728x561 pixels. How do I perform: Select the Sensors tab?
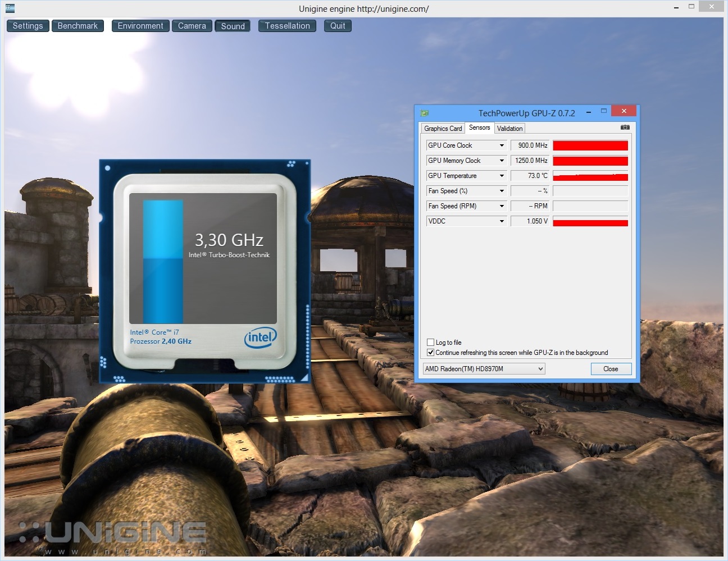pyautogui.click(x=480, y=127)
